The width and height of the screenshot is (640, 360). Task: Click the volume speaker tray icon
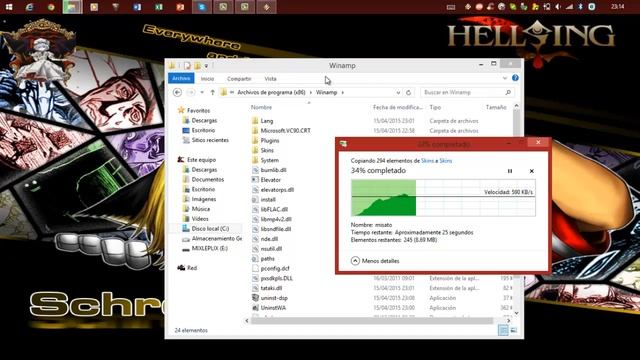point(558,7)
